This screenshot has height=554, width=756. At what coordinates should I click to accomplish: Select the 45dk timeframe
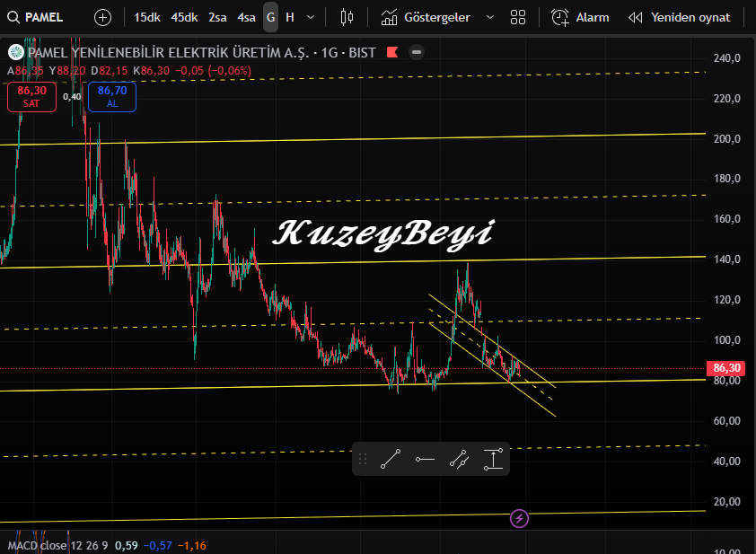(x=184, y=18)
